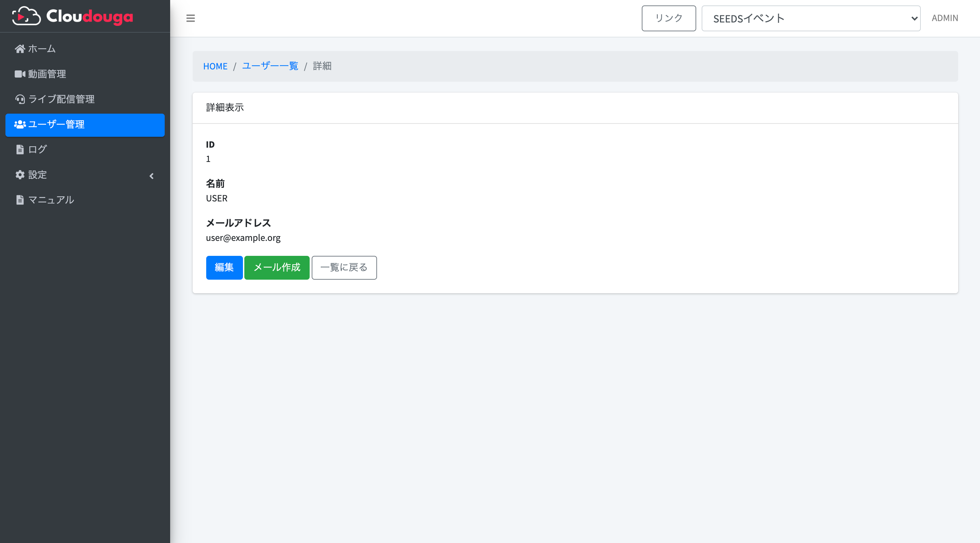Expand the 設定 submenu chevron

tap(151, 176)
